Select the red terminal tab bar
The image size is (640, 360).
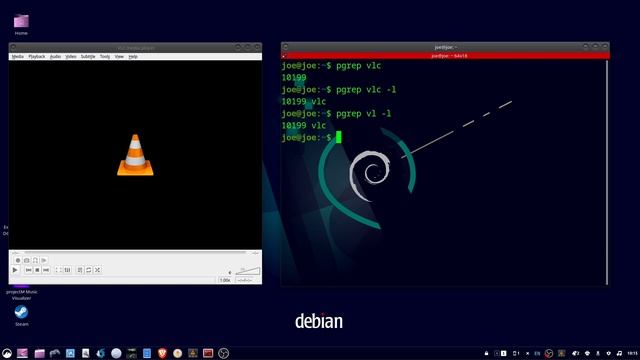pos(445,56)
